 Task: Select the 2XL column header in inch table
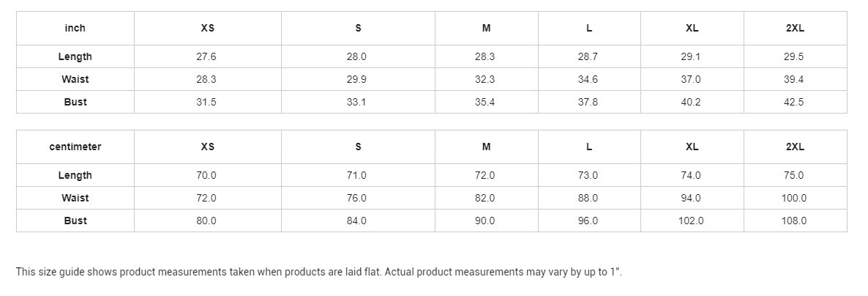795,28
